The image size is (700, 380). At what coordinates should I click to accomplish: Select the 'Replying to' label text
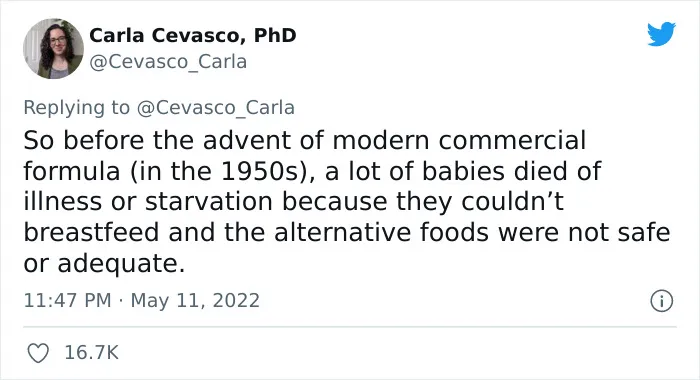pos(76,108)
